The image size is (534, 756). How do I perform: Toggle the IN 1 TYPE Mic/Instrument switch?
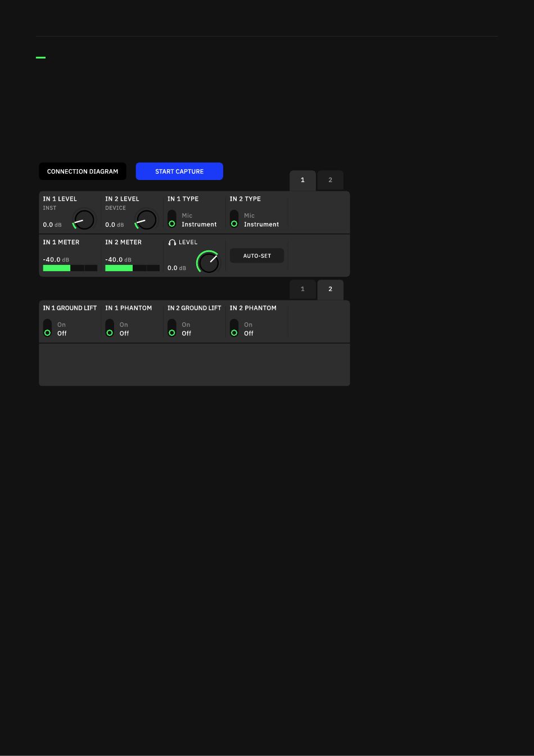[172, 219]
